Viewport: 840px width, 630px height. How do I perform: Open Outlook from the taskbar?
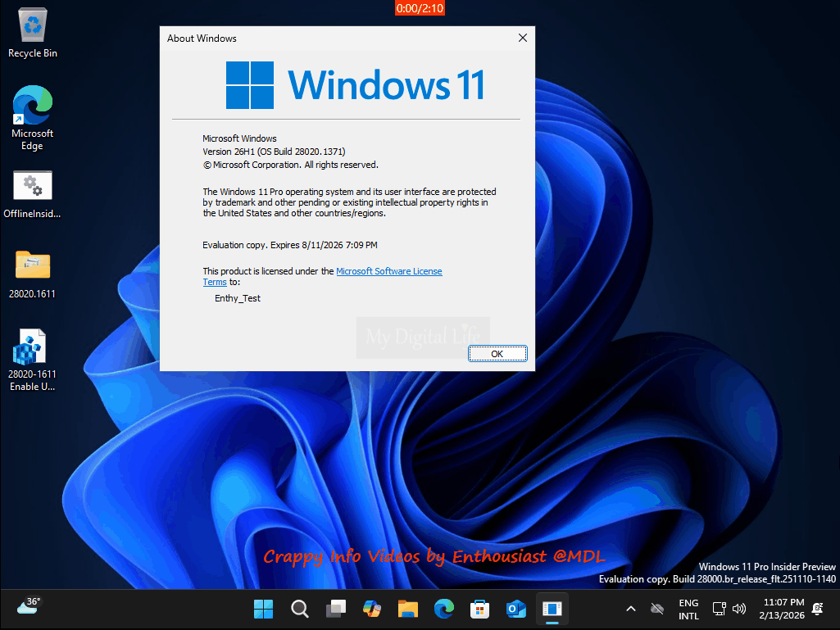[516, 609]
